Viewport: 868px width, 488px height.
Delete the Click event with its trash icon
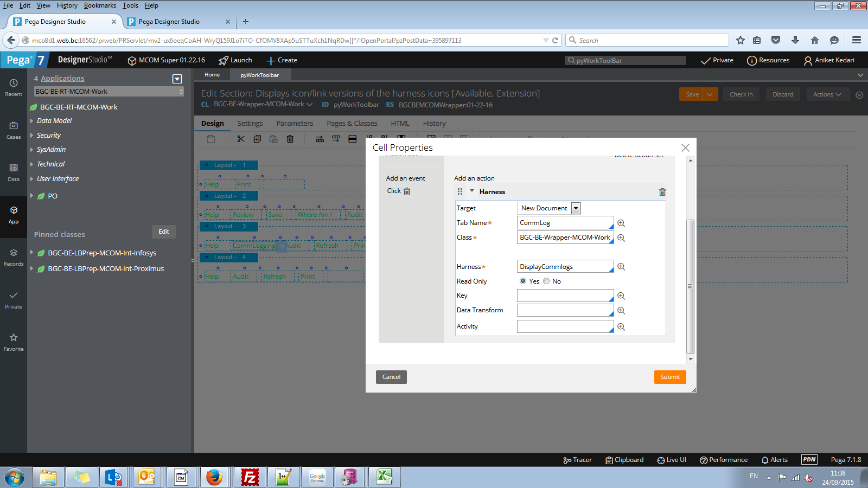tap(407, 191)
